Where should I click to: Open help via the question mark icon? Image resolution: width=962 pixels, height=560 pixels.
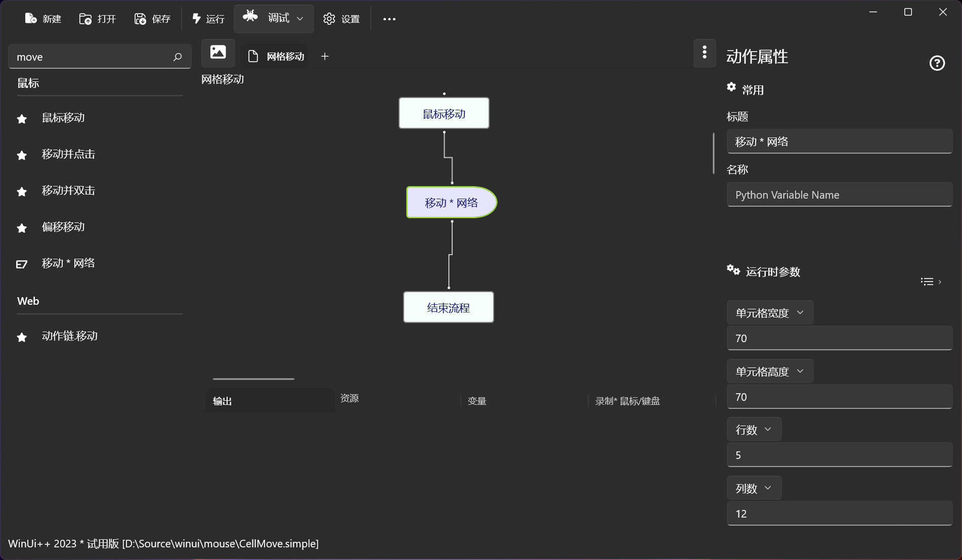point(937,63)
